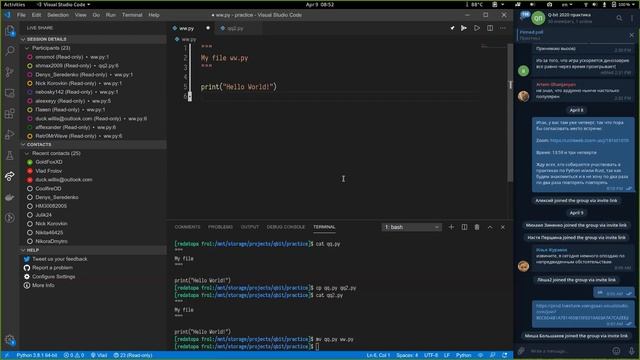This screenshot has height=360, width=640.
Task: Open the Test flask view
Action: click(x=10, y=156)
